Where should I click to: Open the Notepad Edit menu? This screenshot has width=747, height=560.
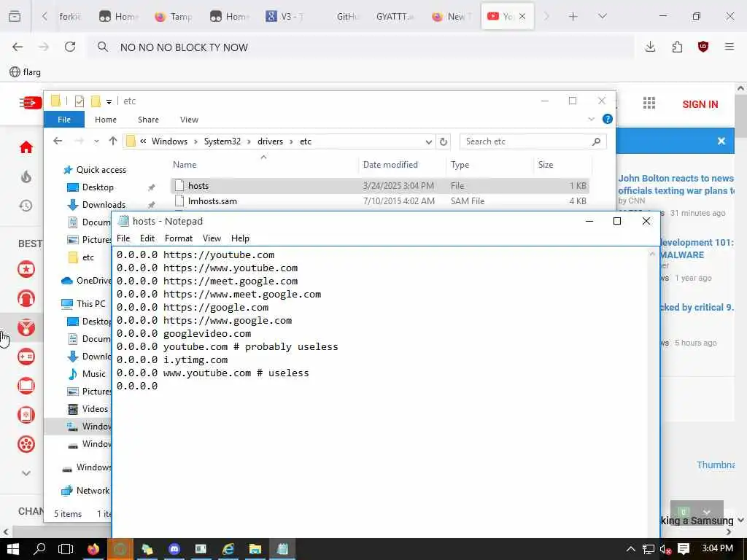tap(147, 238)
